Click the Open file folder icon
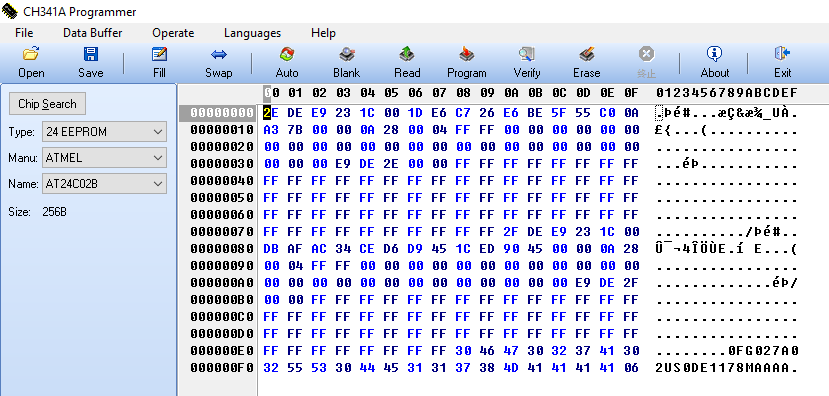The height and width of the screenshot is (396, 829). 31,54
